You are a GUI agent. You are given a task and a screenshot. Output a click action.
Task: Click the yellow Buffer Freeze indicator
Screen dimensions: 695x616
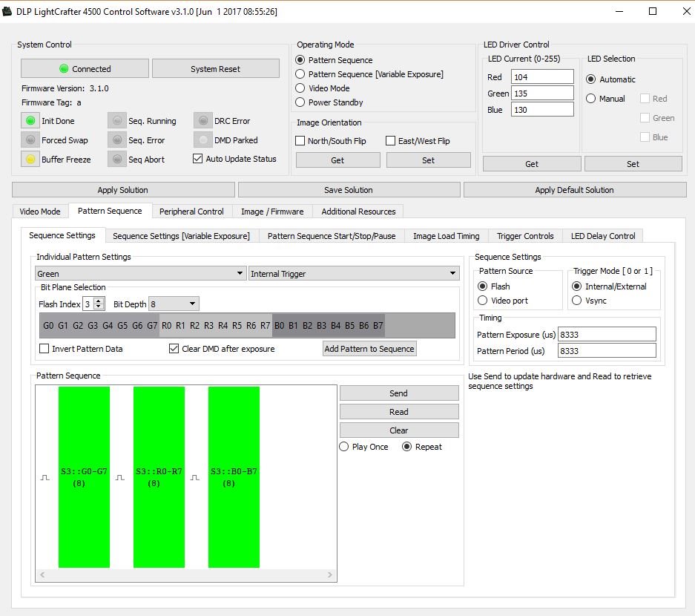click(30, 160)
